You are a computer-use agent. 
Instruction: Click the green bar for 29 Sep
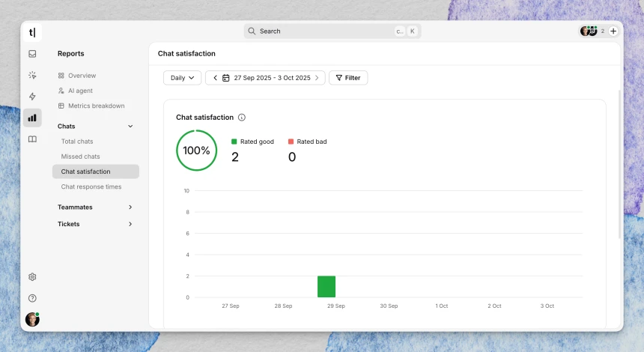(x=326, y=287)
